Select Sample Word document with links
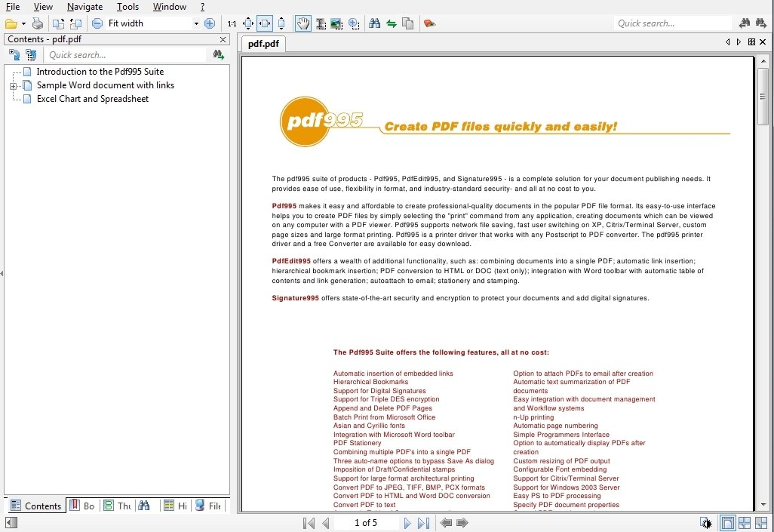 click(x=105, y=85)
